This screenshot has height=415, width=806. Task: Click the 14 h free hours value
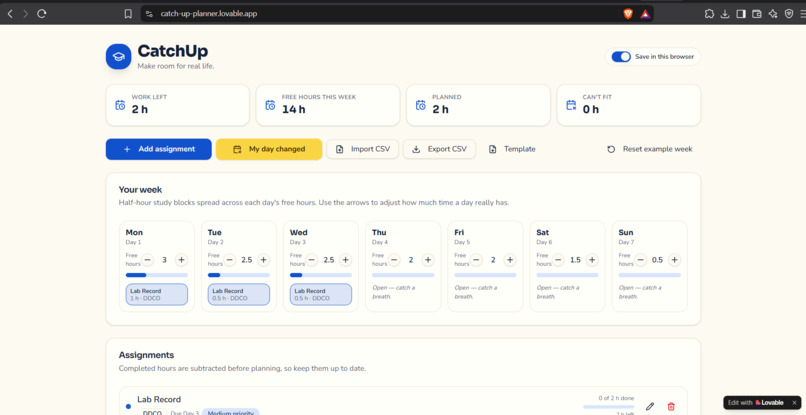pyautogui.click(x=294, y=109)
